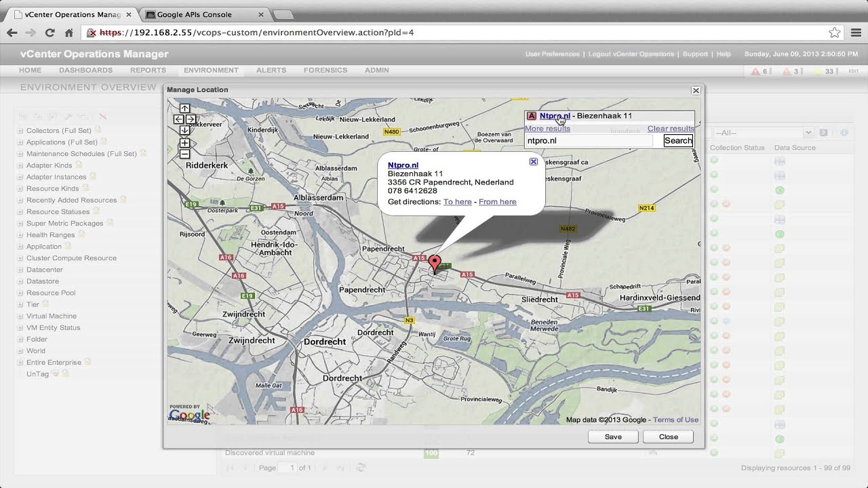Image resolution: width=868 pixels, height=488 pixels.
Task: Open the Chrome menu
Action: (856, 33)
